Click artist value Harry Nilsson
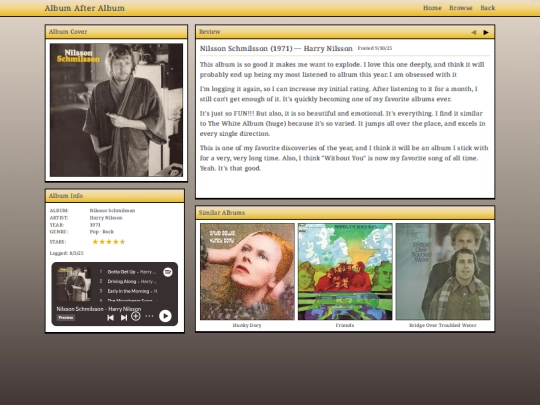Image resolution: width=540 pixels, height=405 pixels. coord(106,218)
